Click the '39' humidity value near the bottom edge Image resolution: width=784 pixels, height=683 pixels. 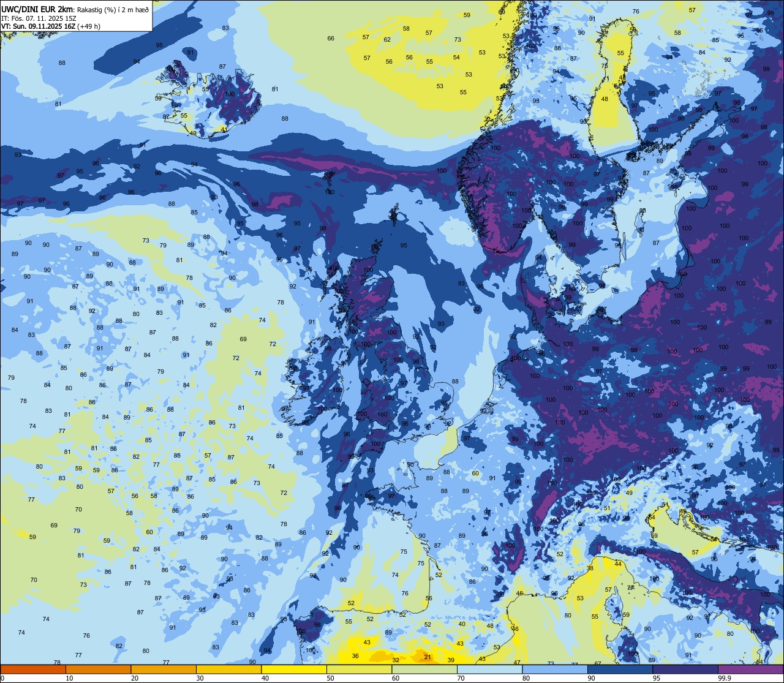(x=451, y=660)
